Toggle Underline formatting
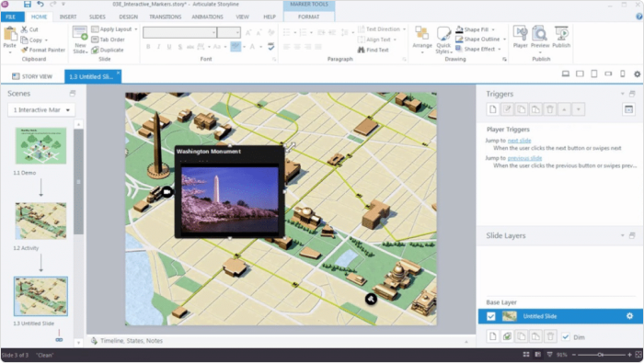Viewport: 644px width, 363px height. (169, 47)
